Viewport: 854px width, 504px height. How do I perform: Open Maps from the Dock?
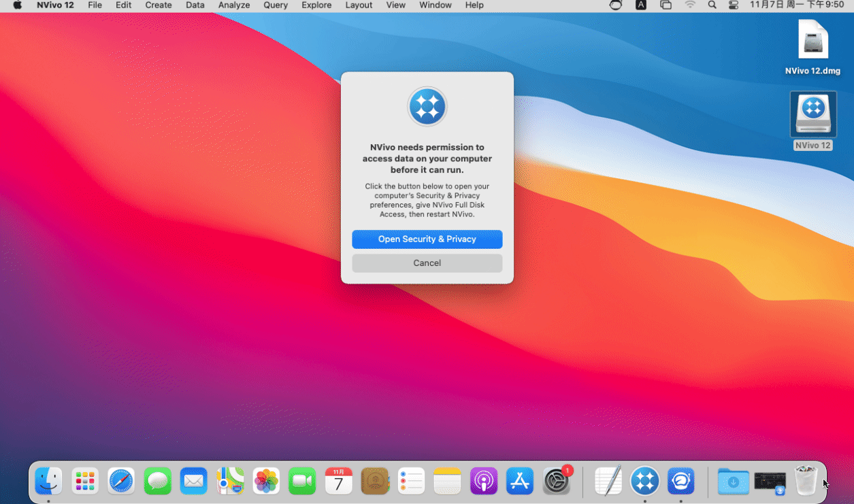click(x=230, y=482)
